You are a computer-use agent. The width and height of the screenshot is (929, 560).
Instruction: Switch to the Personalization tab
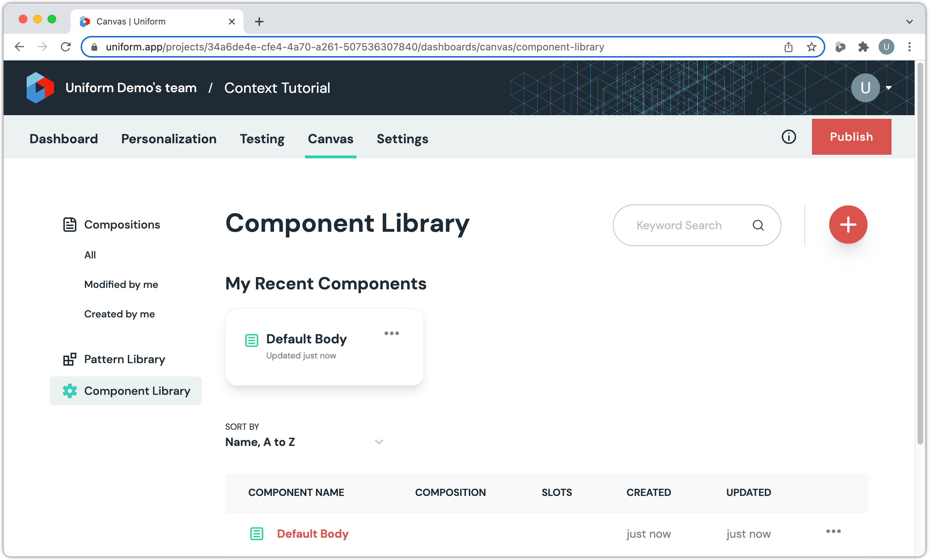pyautogui.click(x=169, y=139)
